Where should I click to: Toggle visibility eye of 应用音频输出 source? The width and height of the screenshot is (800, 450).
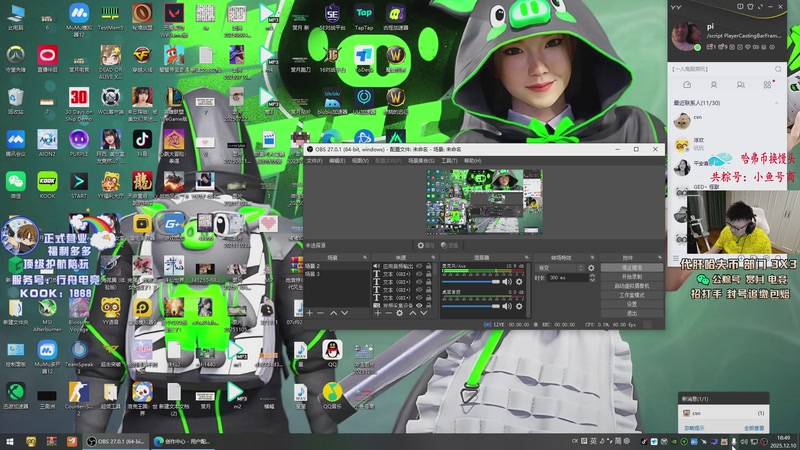(x=419, y=266)
